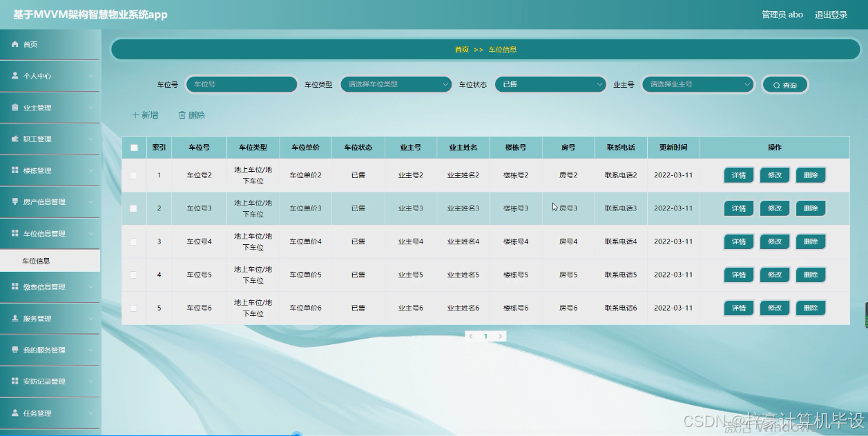The image size is (868, 436).
Task: Click the 车位单价 column header
Action: pos(305,148)
